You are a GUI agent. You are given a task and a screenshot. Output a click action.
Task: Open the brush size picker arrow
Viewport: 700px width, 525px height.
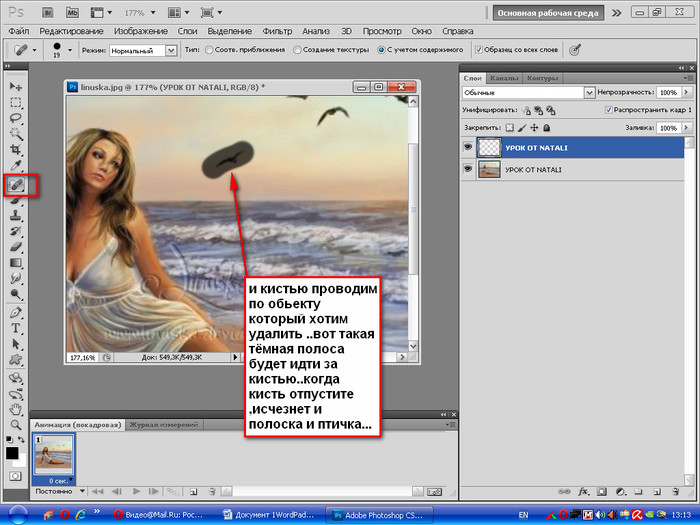coord(70,50)
